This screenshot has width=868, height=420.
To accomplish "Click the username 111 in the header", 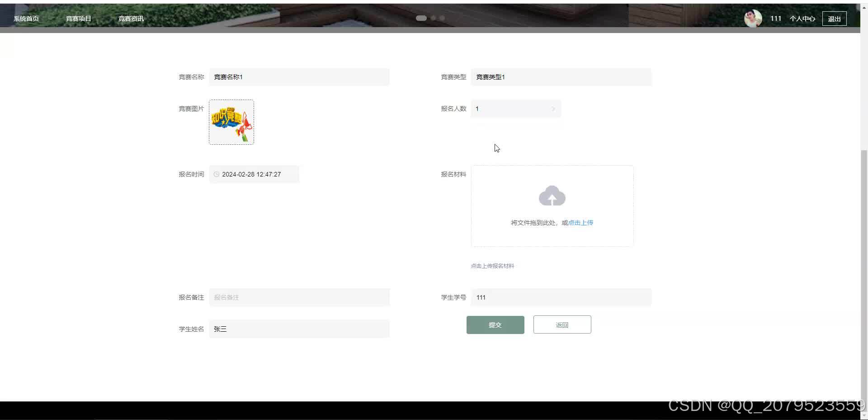I will point(776,19).
